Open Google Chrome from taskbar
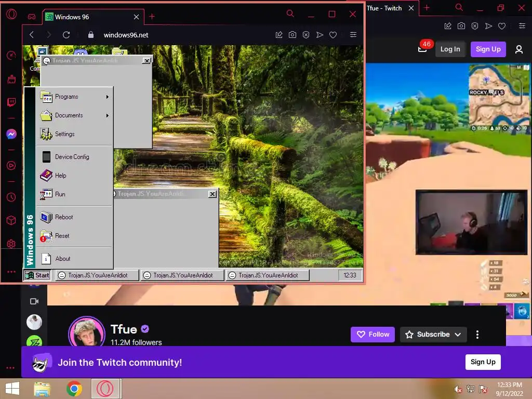Image resolution: width=532 pixels, height=399 pixels. tap(74, 389)
